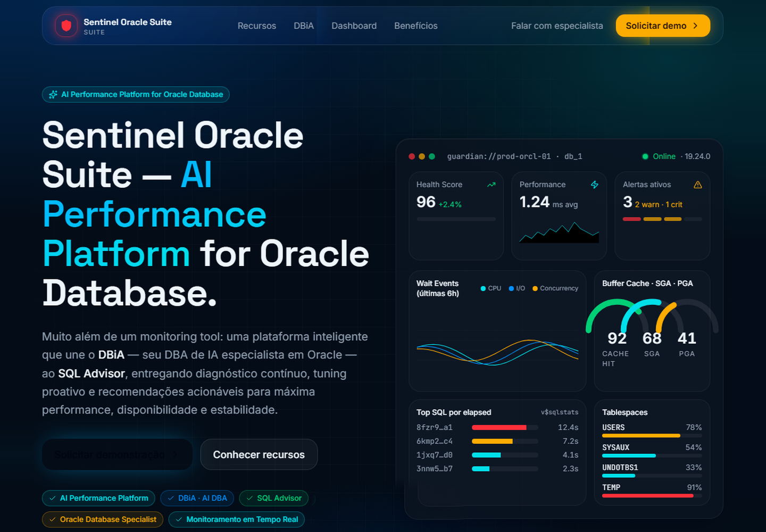The image size is (766, 532).
Task: Open the Recursos nav item
Action: [257, 26]
